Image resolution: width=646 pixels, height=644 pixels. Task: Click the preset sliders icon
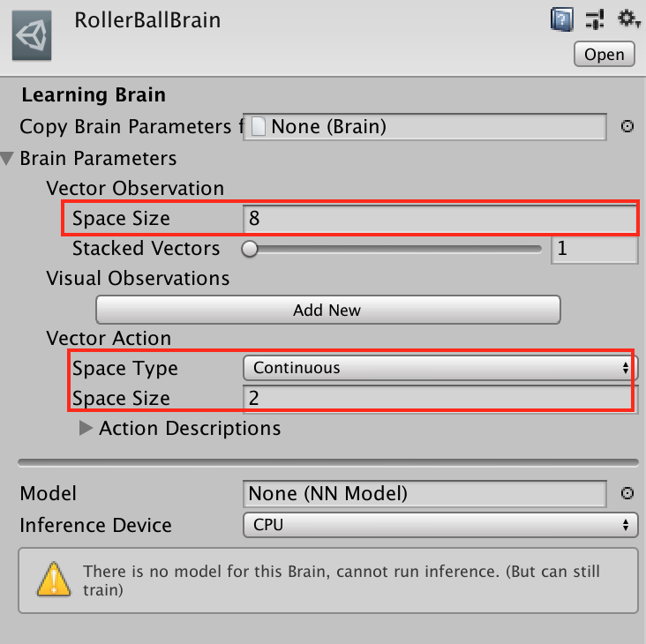[x=594, y=19]
